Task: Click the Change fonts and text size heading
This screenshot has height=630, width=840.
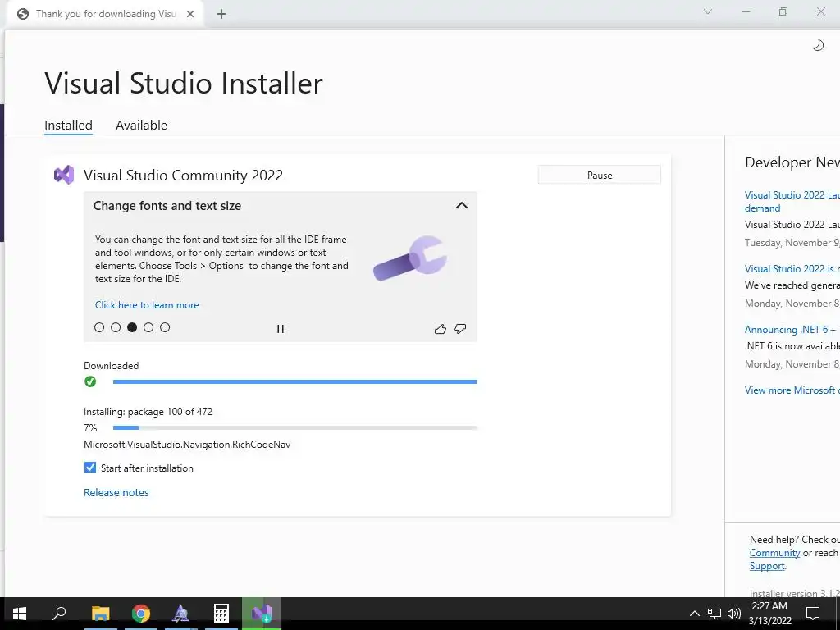Action: pyautogui.click(x=167, y=206)
